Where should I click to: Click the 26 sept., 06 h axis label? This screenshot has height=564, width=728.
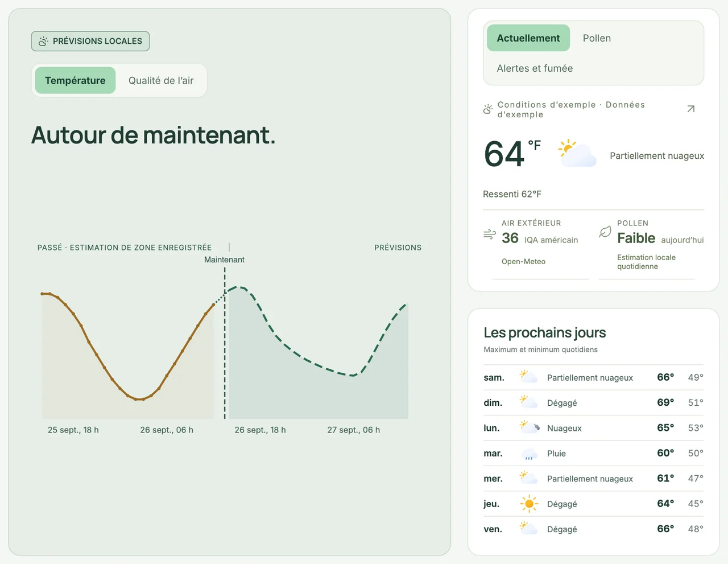(x=167, y=430)
